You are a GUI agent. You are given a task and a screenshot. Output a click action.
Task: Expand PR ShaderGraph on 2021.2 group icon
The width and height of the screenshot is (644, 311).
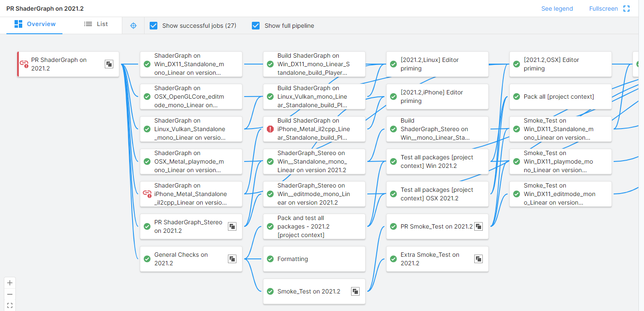[x=109, y=64]
